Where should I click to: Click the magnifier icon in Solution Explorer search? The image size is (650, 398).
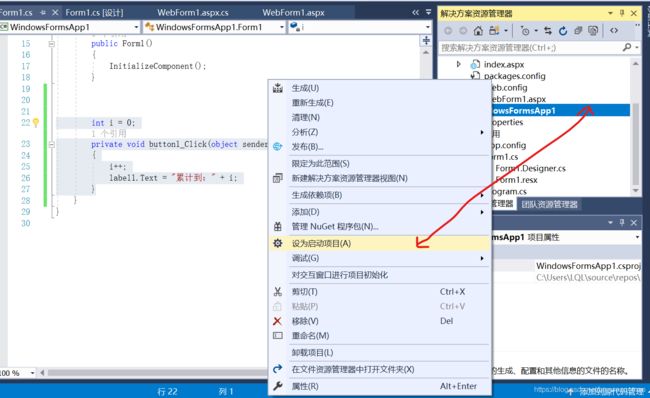coord(627,47)
